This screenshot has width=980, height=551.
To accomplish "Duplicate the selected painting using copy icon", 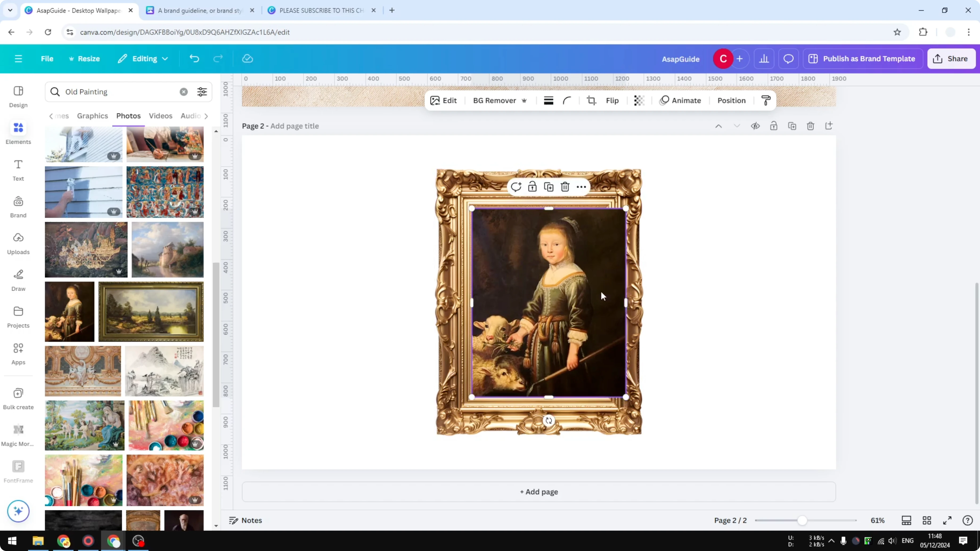I will 549,187.
